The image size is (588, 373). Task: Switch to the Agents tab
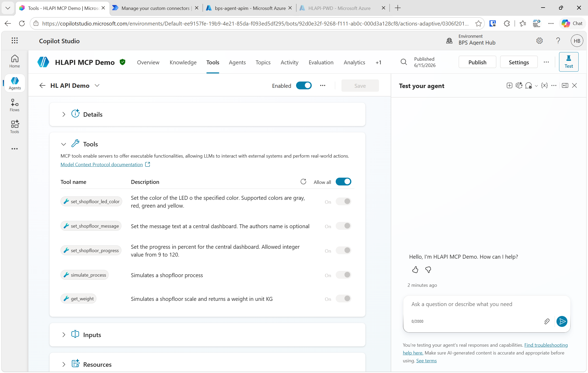point(237,62)
